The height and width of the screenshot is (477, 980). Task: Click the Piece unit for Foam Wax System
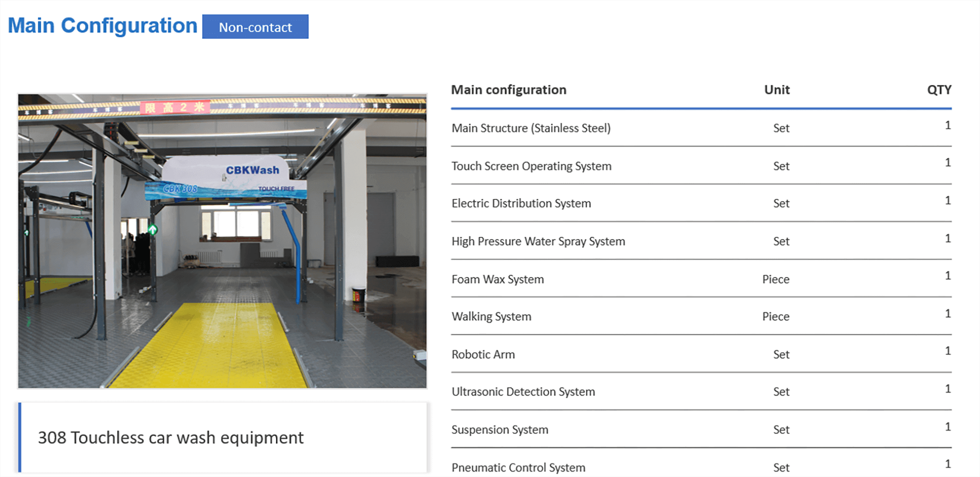coord(775,280)
